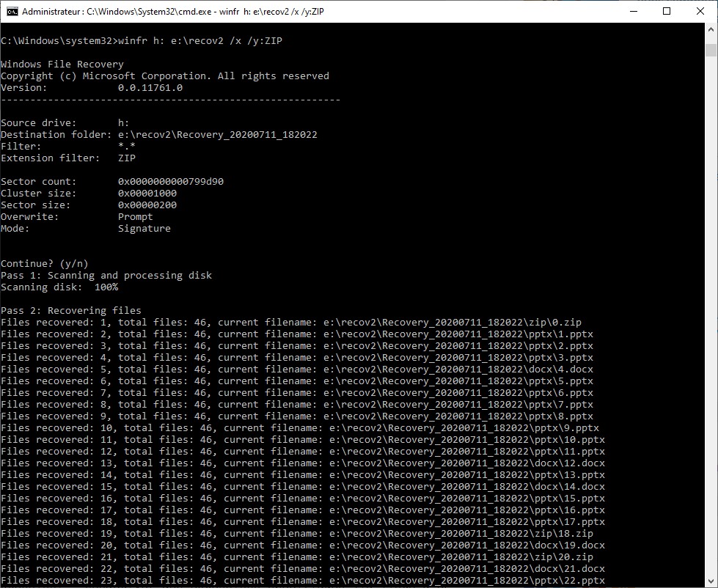Screen dimensions: 718x588
Task: Click version number 0.0.11761.0
Action: click(x=150, y=87)
